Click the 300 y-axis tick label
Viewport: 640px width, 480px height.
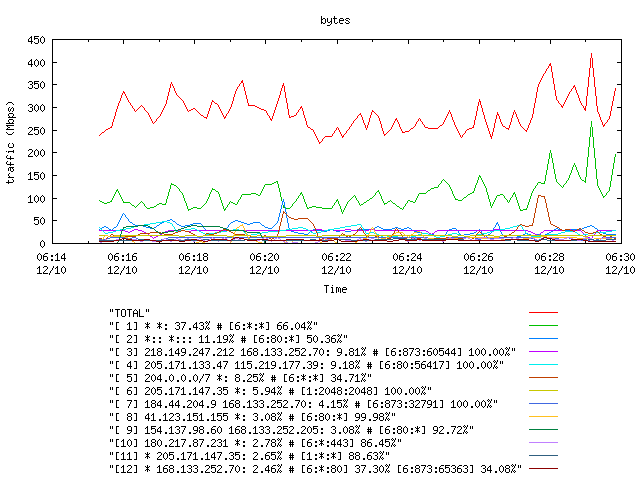(x=36, y=108)
